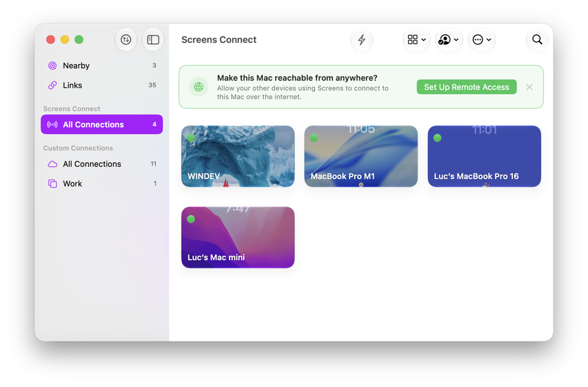Click green status dot on Luc's MacBook Pro 16
Viewport: 588px width, 387px height.
point(437,138)
